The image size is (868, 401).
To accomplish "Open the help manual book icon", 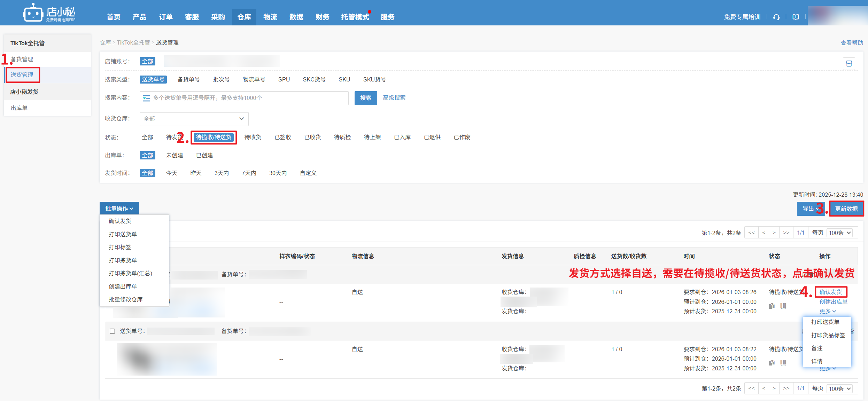I will [795, 17].
